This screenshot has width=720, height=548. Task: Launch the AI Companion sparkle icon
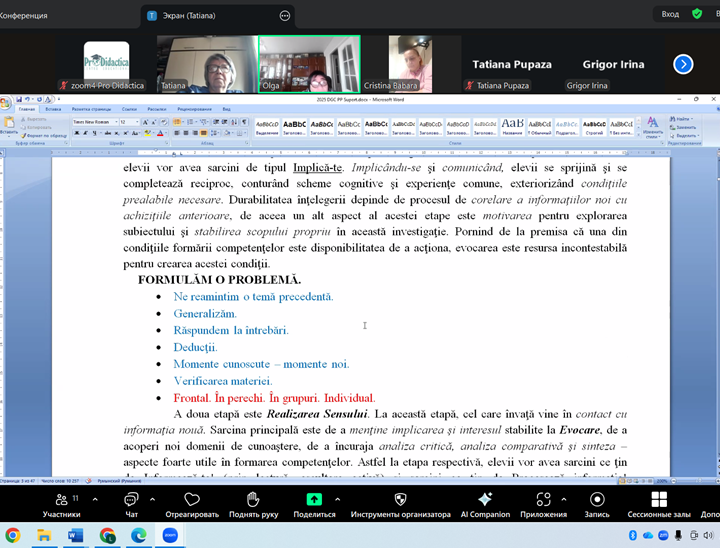pos(485,503)
